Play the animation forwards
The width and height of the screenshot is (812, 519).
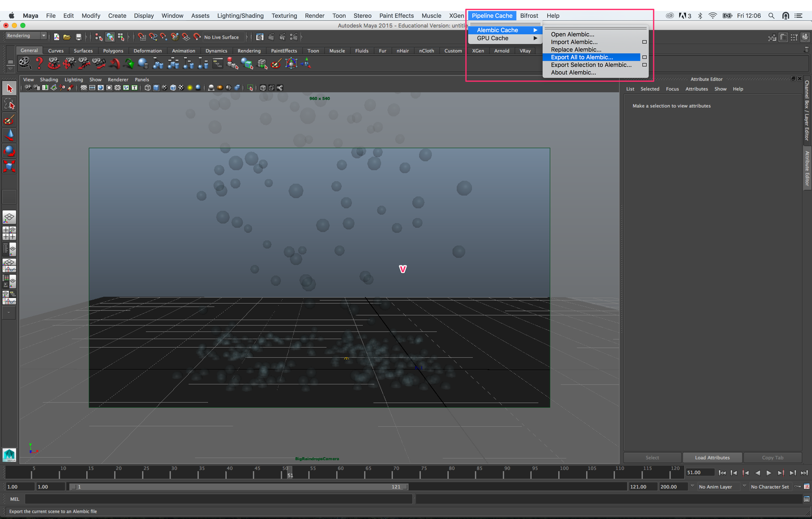click(769, 473)
